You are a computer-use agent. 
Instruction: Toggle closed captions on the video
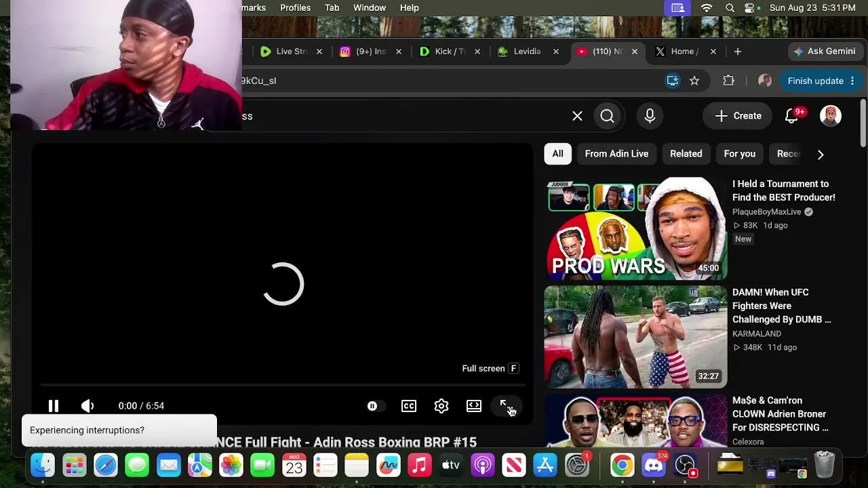point(409,406)
